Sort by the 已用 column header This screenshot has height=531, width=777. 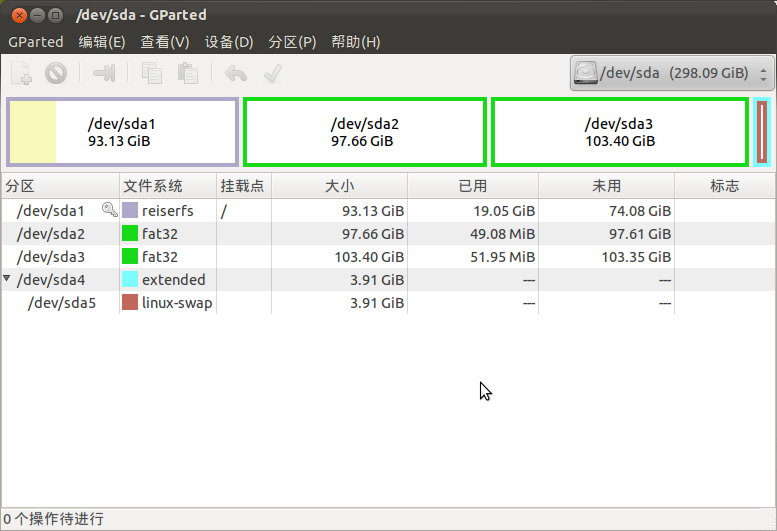coord(473,186)
